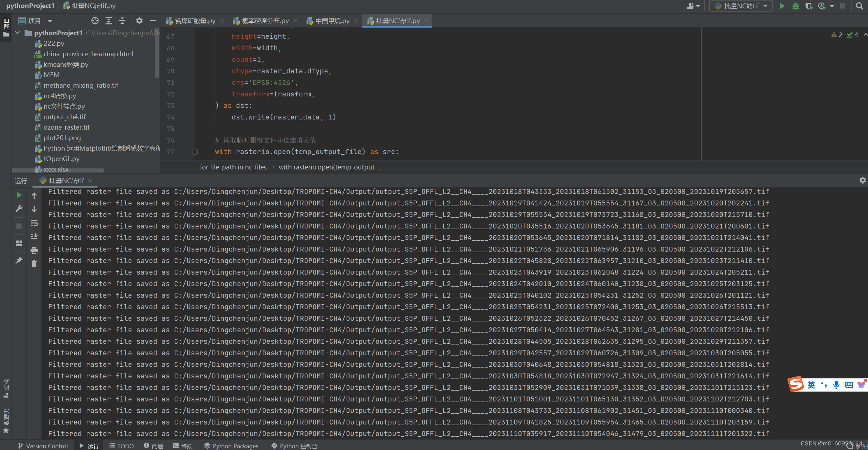Screen dimensions: 868x450
Task: Open the 终端 tool window
Action: (182, 445)
